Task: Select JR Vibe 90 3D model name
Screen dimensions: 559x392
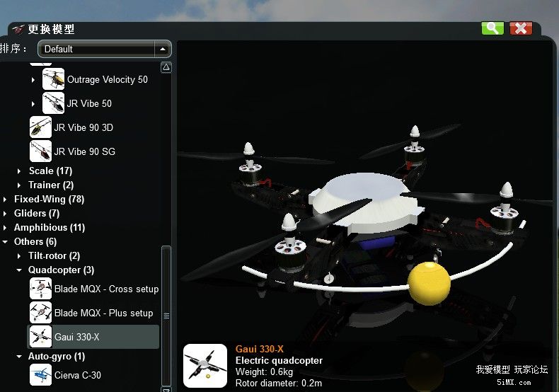Action: [83, 127]
